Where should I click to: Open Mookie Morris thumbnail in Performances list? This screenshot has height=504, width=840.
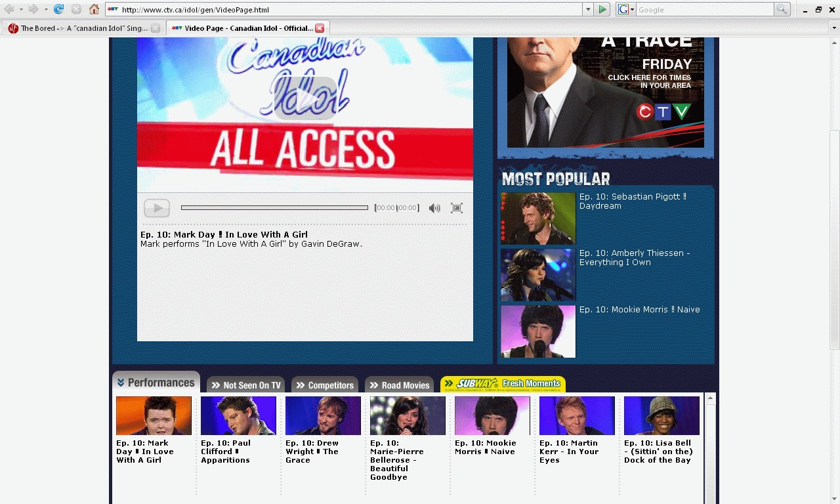pyautogui.click(x=492, y=415)
